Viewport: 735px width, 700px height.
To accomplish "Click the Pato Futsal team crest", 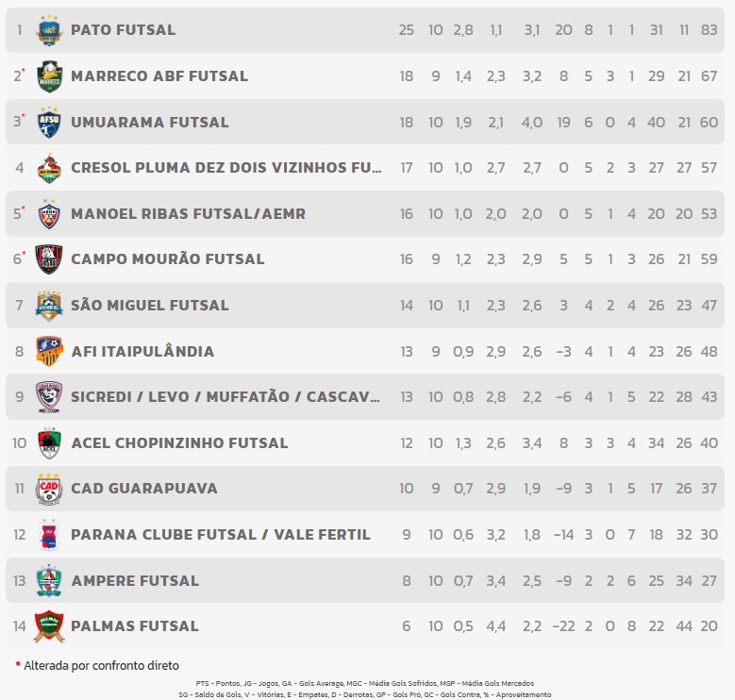I will coord(49,30).
